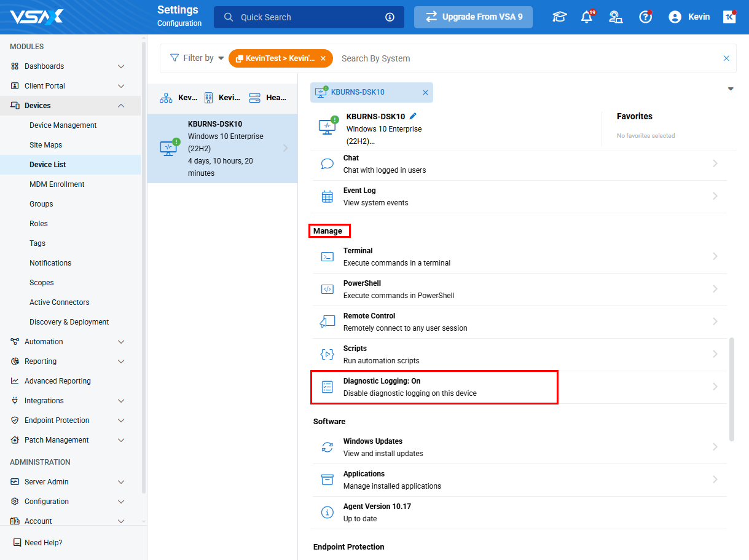Remove the KevinTest filter chip

(323, 58)
